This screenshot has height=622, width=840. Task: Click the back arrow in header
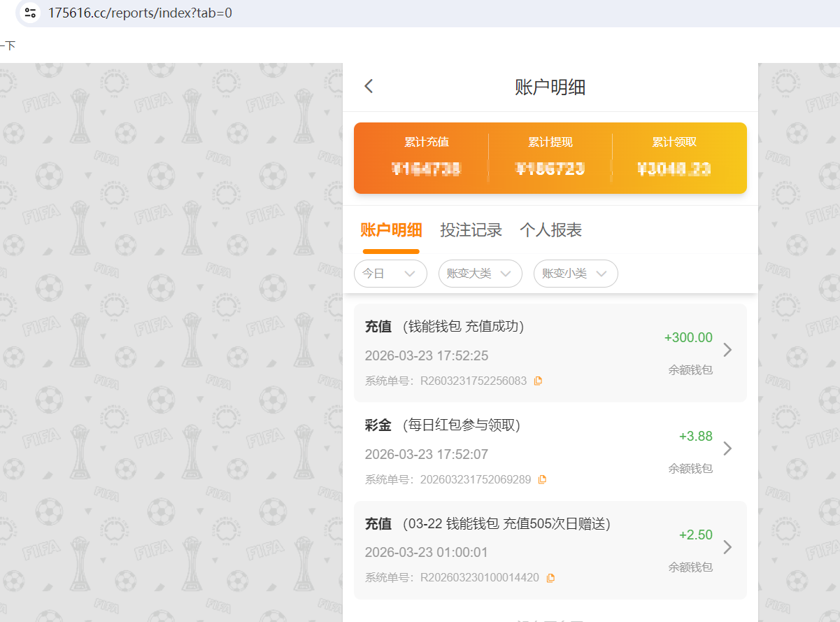(369, 87)
